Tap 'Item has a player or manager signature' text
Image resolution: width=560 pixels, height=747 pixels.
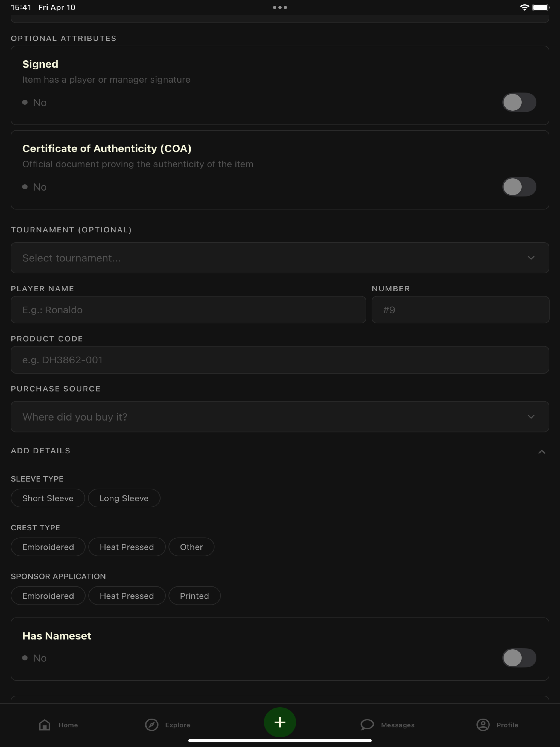(106, 80)
